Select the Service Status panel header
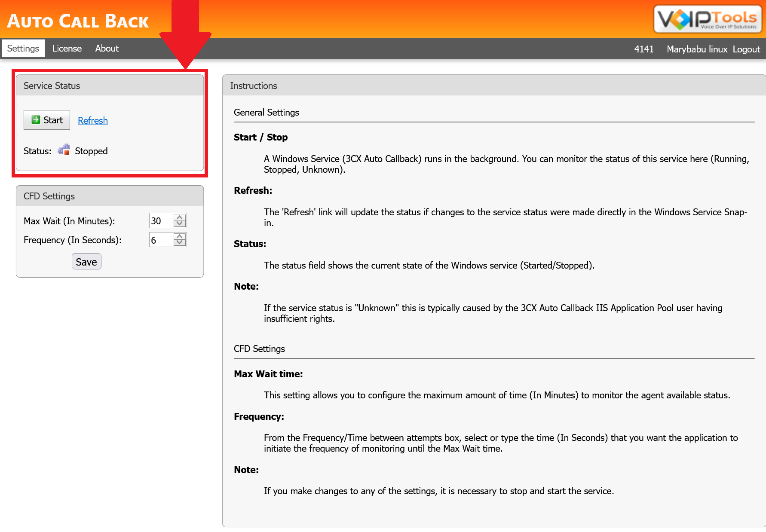Image resolution: width=766 pixels, height=532 pixels. click(x=52, y=86)
